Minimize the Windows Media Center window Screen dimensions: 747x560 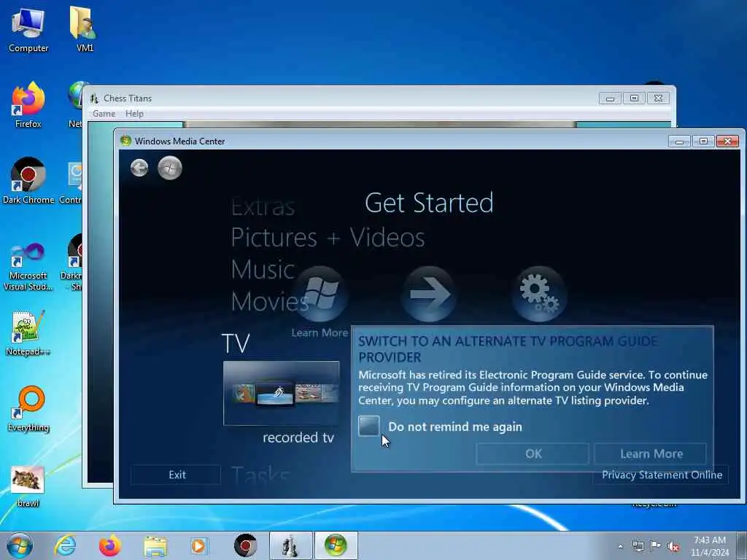[x=679, y=141]
